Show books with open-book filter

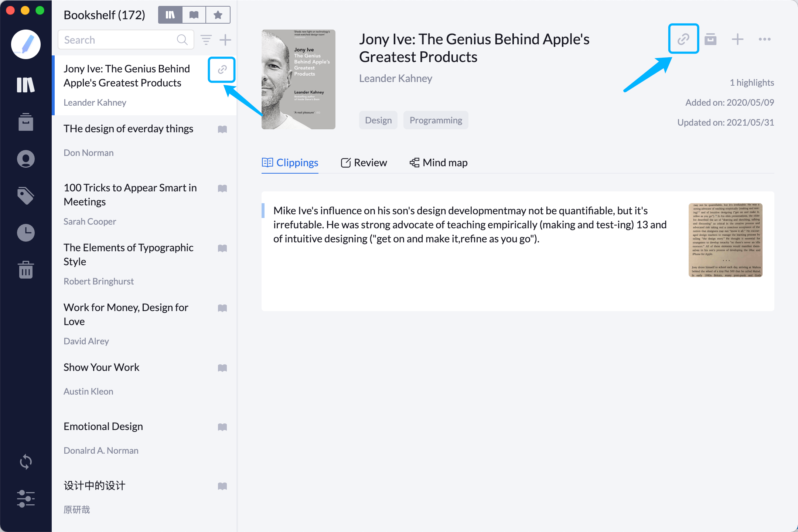coord(194,15)
